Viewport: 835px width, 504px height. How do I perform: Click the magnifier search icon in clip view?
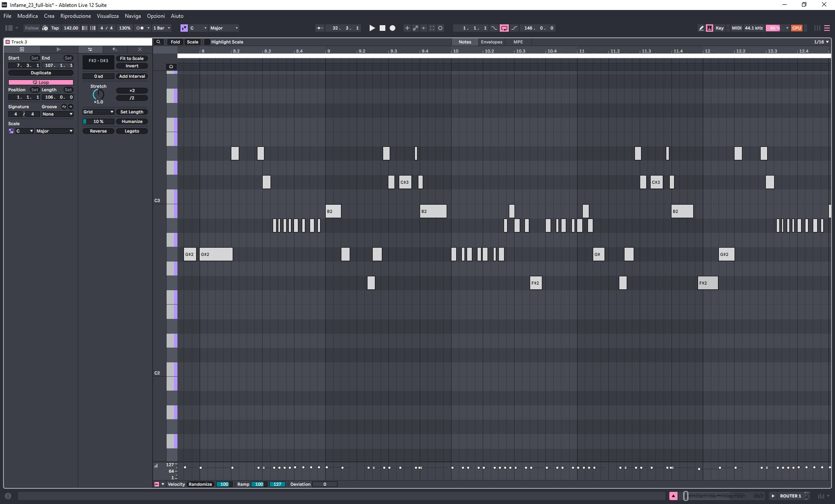159,42
